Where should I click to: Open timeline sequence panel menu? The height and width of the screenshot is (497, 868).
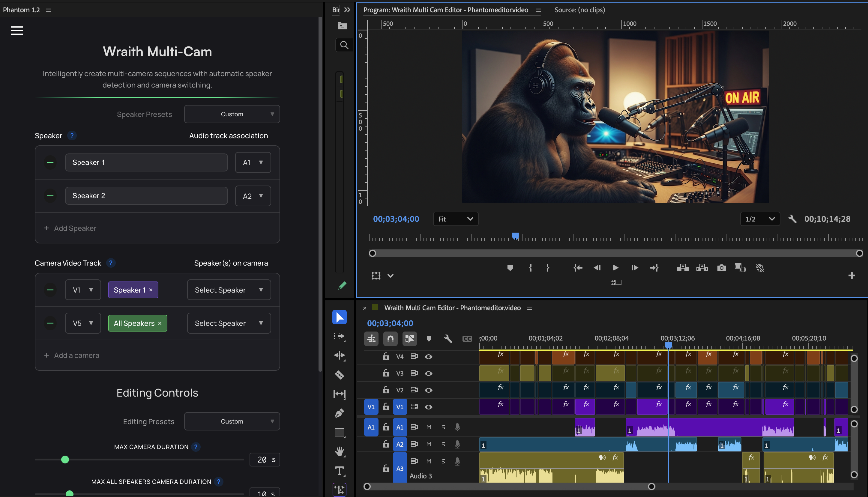(x=530, y=308)
